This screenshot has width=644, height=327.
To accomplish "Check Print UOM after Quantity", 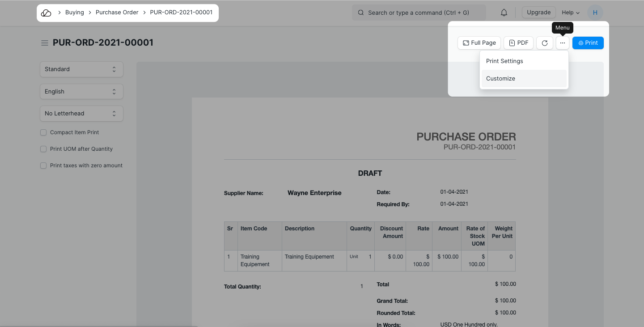I will (43, 149).
